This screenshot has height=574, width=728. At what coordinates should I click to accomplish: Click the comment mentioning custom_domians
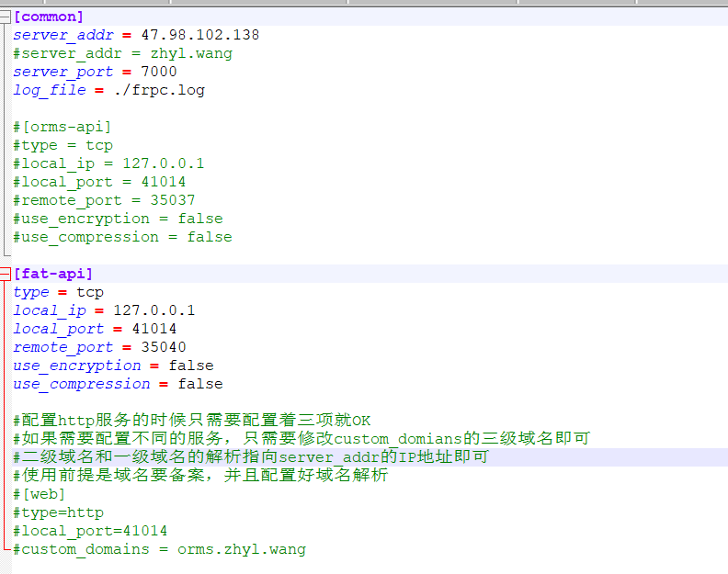click(x=301, y=438)
